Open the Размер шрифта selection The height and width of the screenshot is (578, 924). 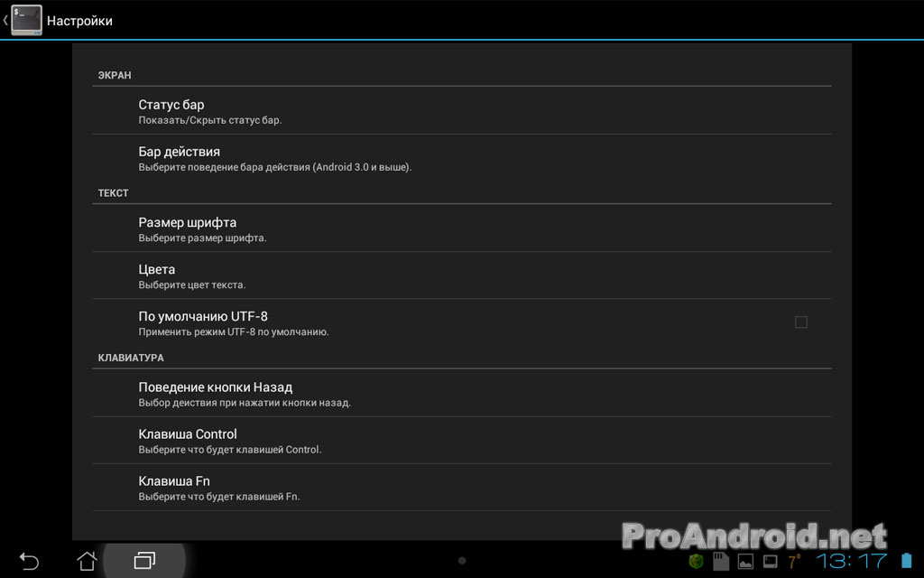tap(461, 228)
